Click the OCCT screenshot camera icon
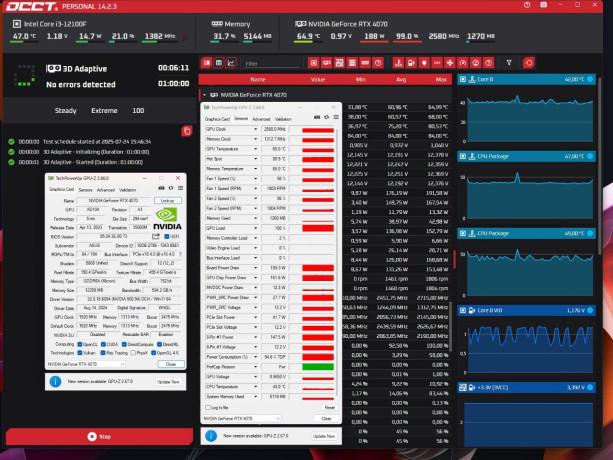This screenshot has width=613, height=460. tap(543, 5)
